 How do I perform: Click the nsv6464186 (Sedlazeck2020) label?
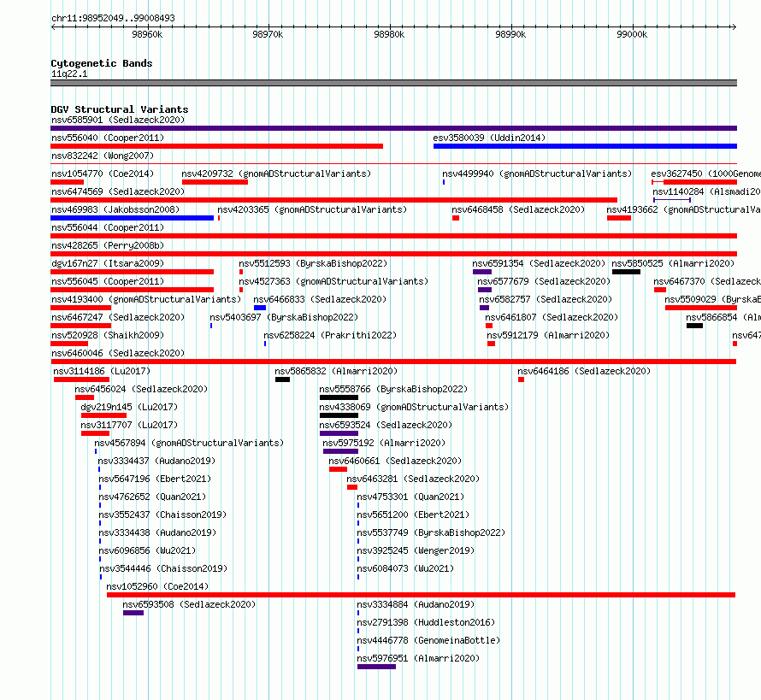tap(584, 371)
